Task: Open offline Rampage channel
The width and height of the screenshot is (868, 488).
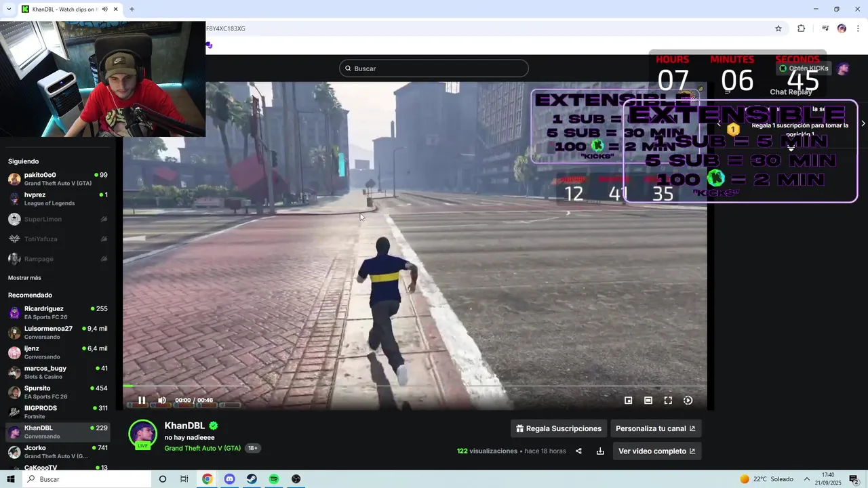Action: click(x=58, y=259)
